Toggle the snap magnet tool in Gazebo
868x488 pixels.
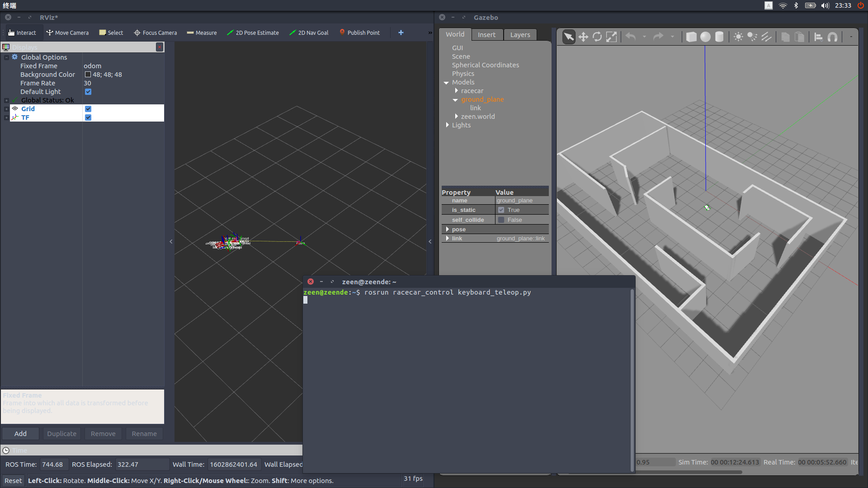tap(832, 37)
